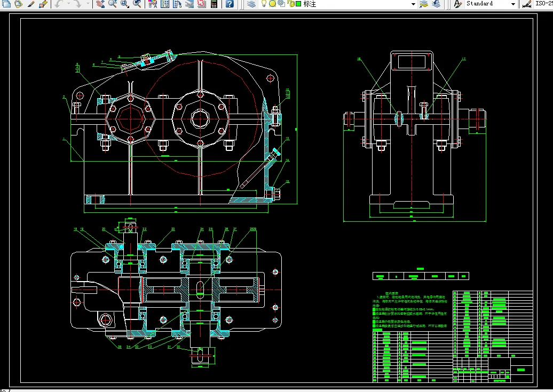Image resolution: width=553 pixels, height=392 pixels.
Task: Select the Pan hand tool
Action: pos(100,4)
